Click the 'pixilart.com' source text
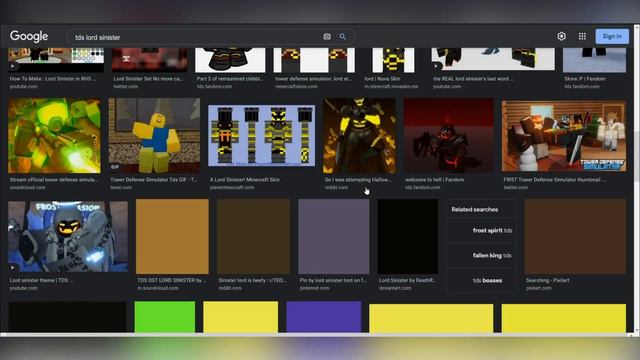 click(538, 288)
